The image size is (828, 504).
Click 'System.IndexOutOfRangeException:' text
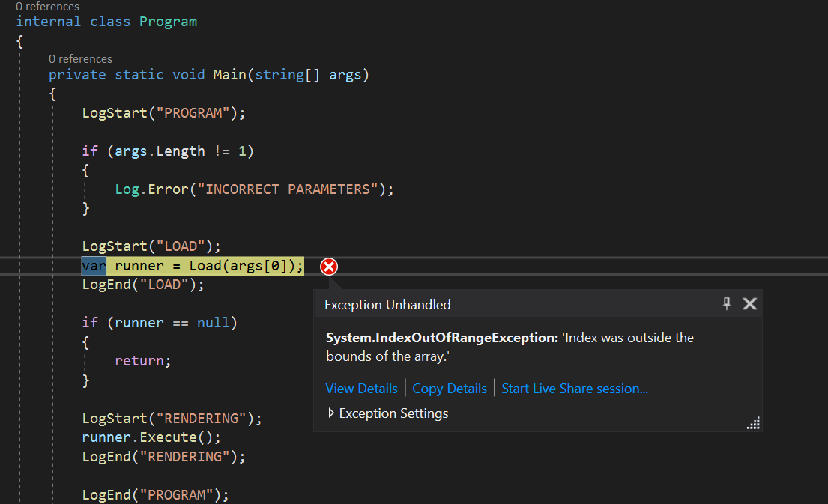point(442,338)
